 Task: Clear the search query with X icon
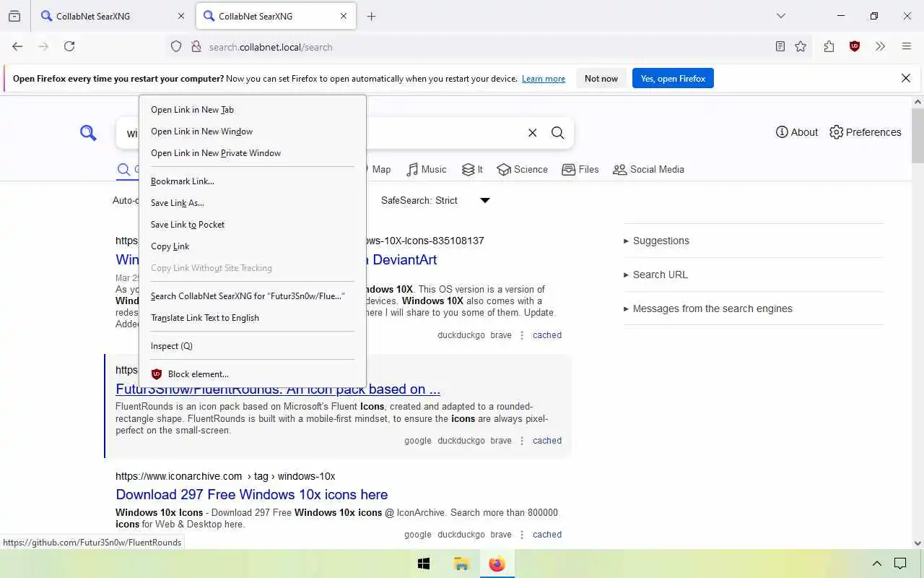pyautogui.click(x=533, y=133)
